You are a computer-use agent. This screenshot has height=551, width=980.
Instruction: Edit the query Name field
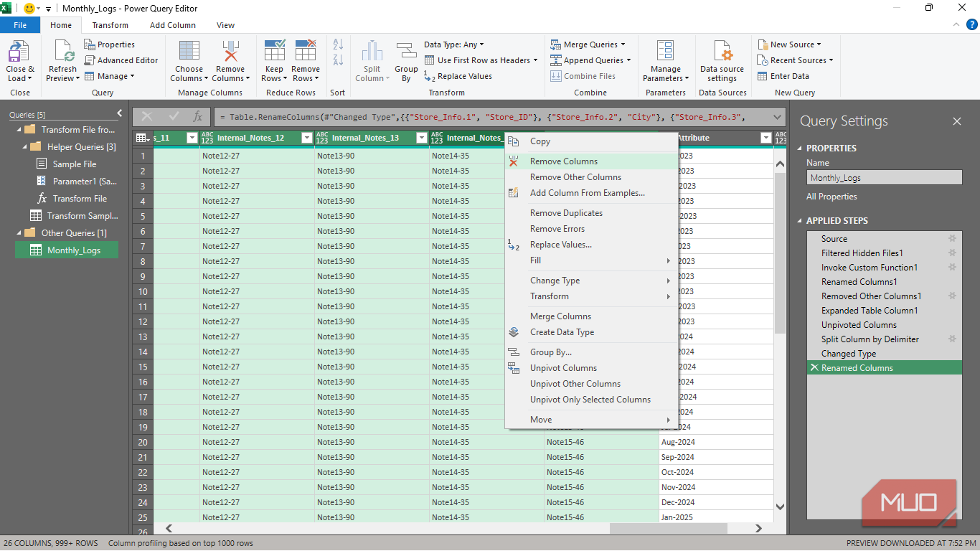point(884,178)
